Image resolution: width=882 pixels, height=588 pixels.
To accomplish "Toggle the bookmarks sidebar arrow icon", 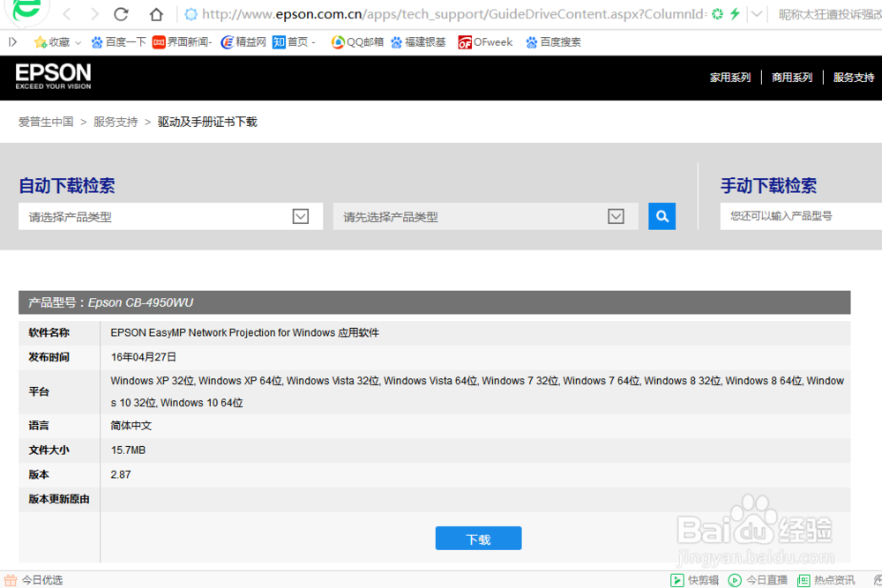I will [13, 41].
